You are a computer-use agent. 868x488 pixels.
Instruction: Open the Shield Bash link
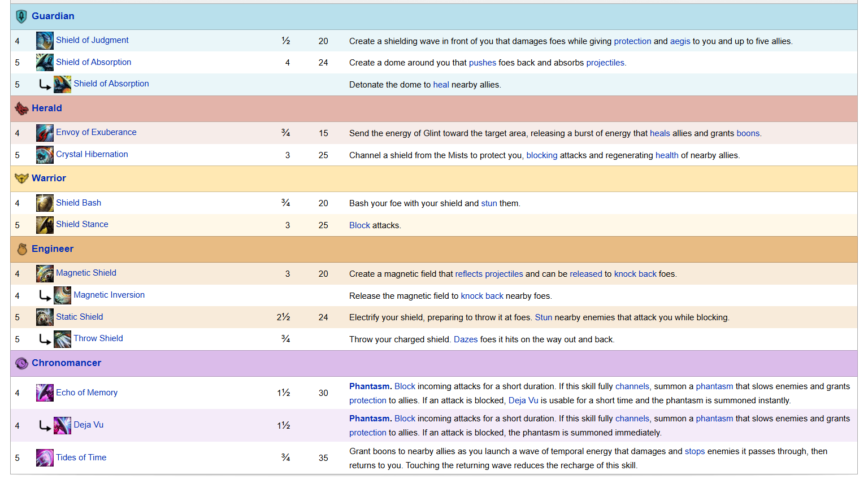(79, 203)
